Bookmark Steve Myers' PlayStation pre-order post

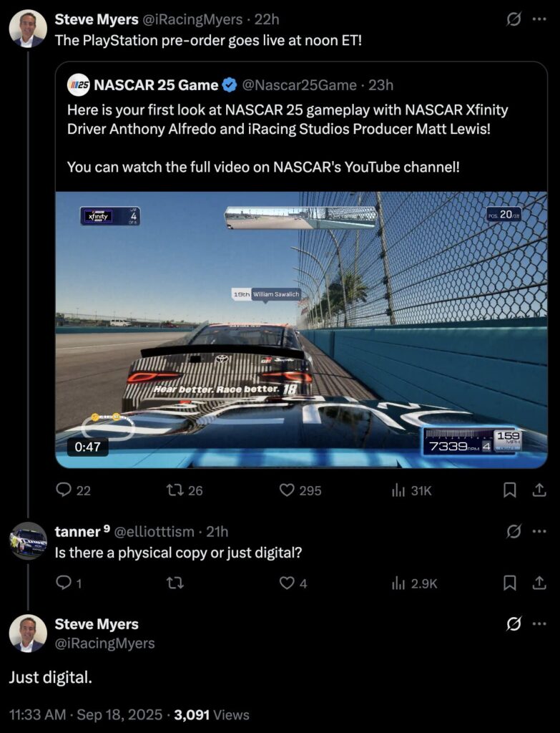coord(509,490)
